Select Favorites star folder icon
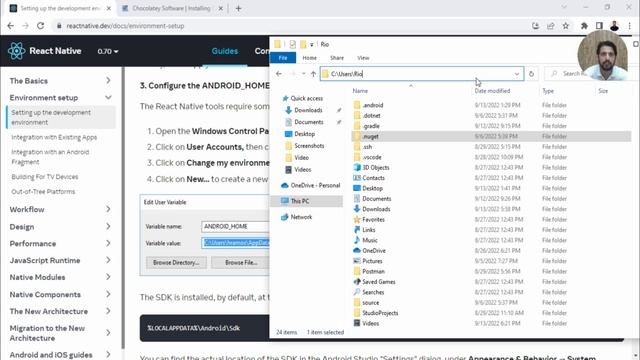This screenshot has height=360, width=640. pyautogui.click(x=357, y=220)
